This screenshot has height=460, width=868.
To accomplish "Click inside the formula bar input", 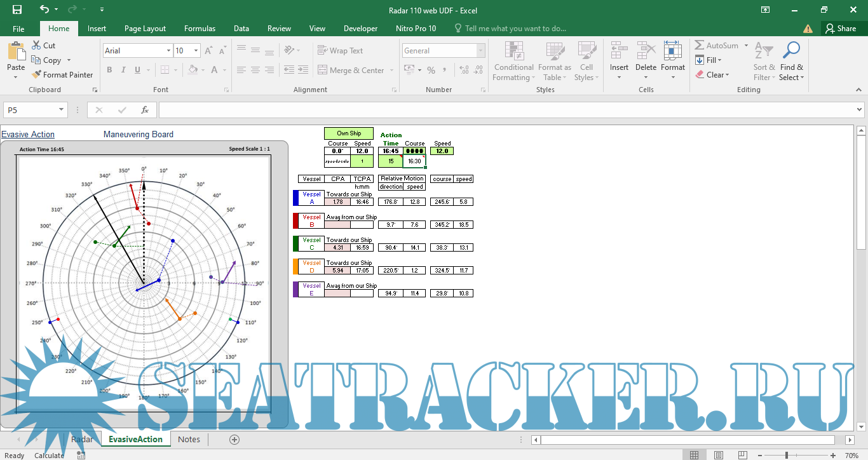I will point(508,110).
